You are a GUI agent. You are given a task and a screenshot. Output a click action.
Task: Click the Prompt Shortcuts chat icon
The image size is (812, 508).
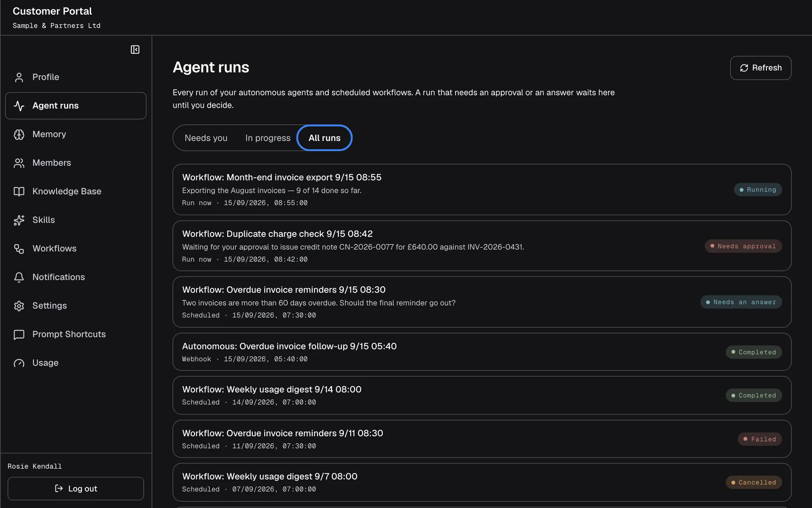(19, 335)
